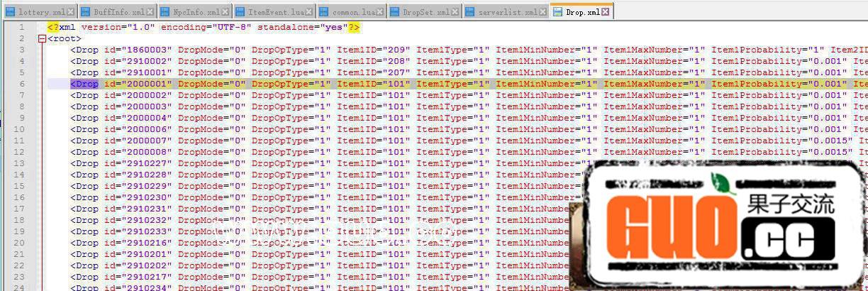Close the common.lua tab
868x291 pixels.
382,12
